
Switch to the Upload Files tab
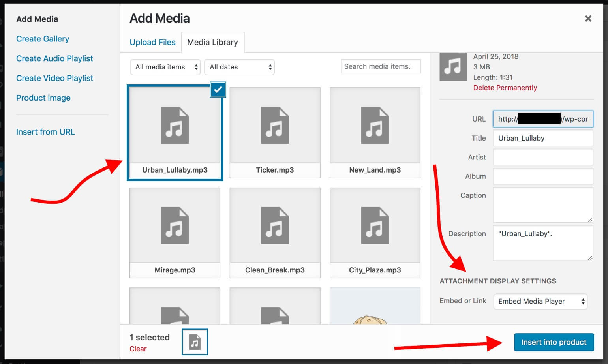coord(152,42)
